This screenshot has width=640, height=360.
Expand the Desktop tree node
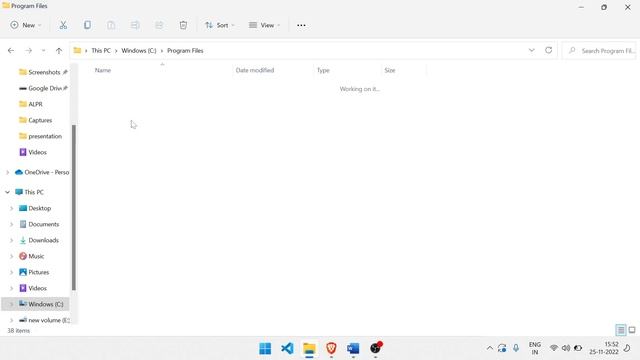11,208
